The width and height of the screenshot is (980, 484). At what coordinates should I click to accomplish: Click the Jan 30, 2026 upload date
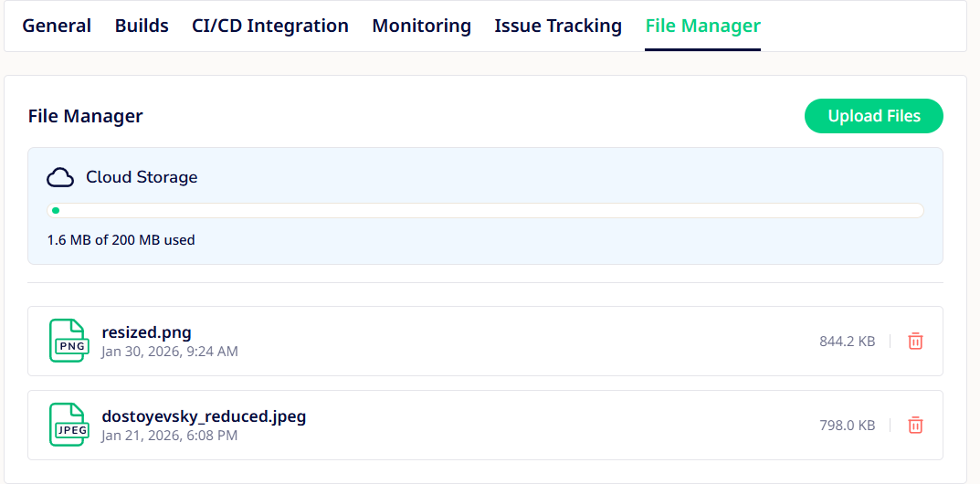point(170,352)
